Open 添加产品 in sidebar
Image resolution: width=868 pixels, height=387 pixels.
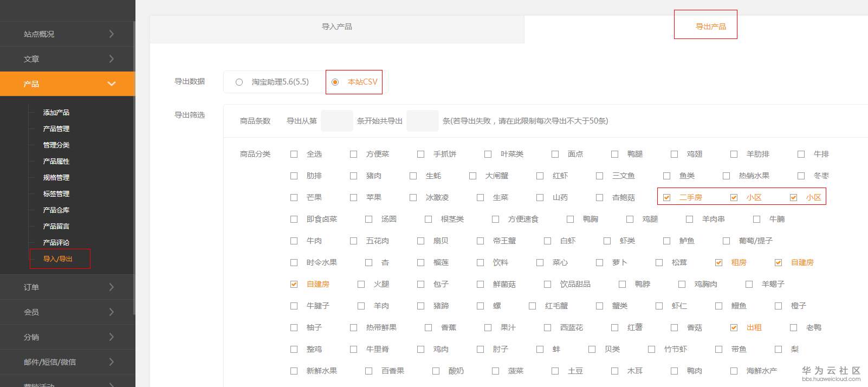click(x=56, y=112)
